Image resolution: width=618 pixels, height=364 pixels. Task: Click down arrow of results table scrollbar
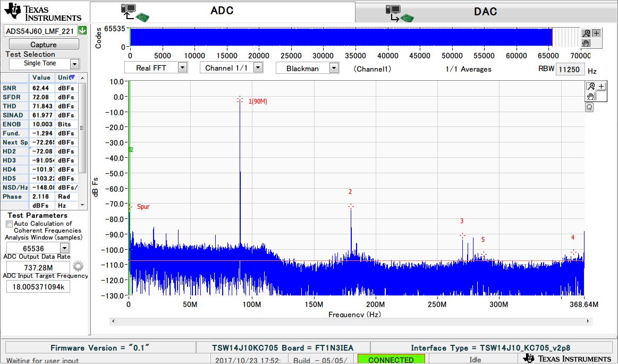tap(82, 205)
